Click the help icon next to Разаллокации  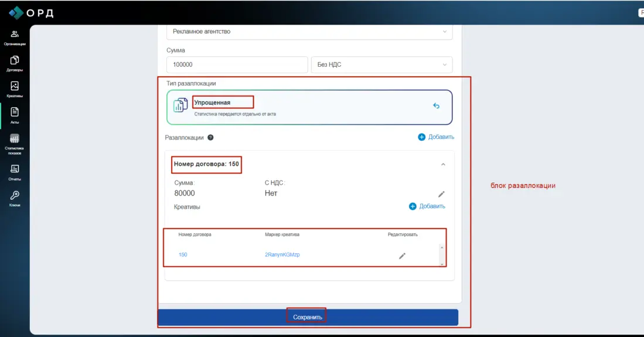point(210,138)
